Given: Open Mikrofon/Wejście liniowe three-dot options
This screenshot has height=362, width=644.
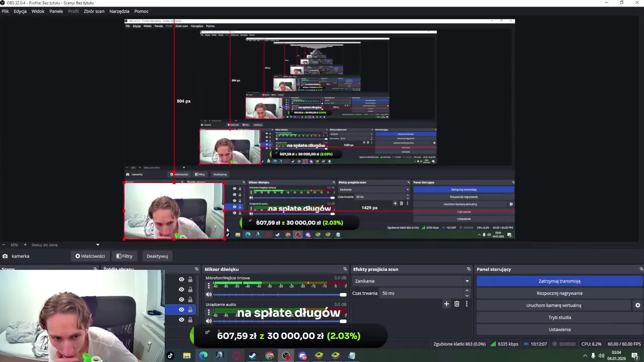Looking at the screenshot, I should pyautogui.click(x=209, y=286).
